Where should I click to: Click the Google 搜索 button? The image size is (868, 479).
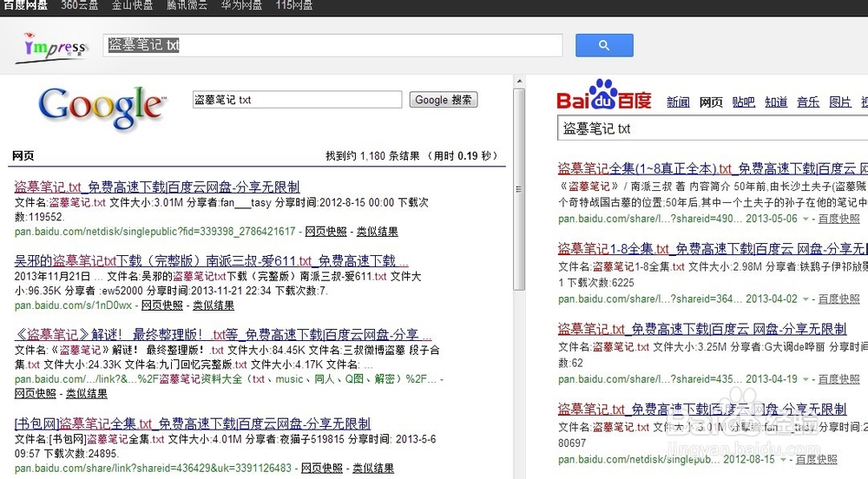pos(444,100)
